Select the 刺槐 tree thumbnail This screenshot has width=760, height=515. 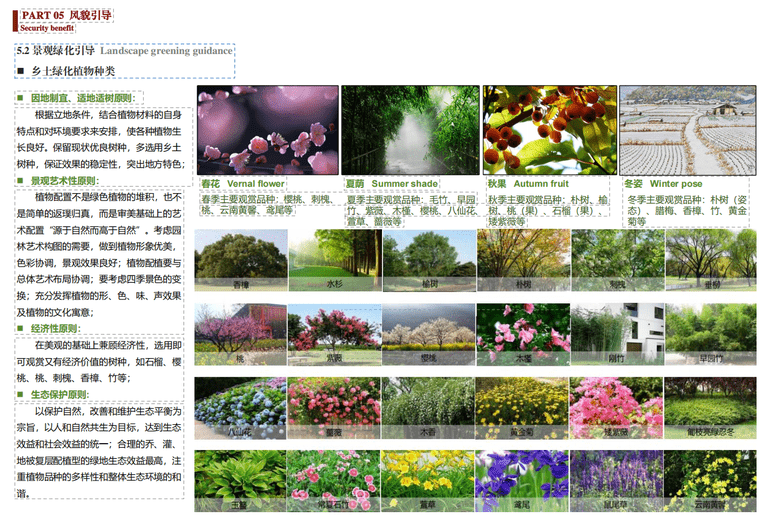pyautogui.click(x=618, y=260)
